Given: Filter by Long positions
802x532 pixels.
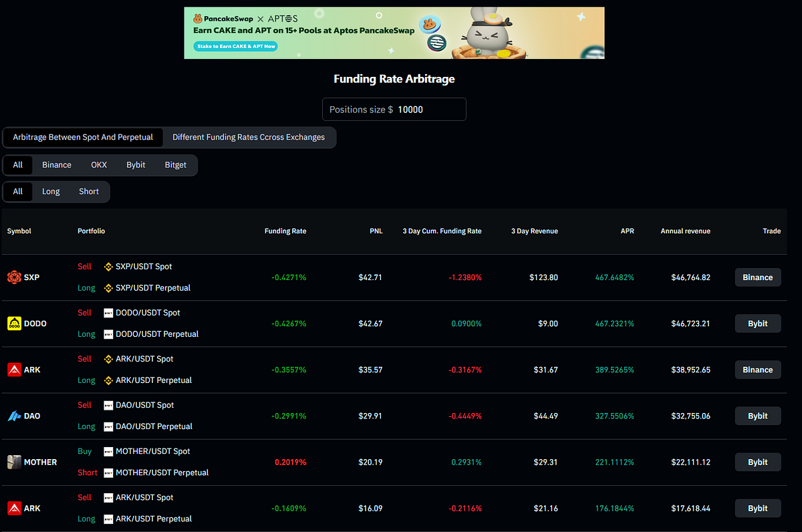Looking at the screenshot, I should pos(51,192).
